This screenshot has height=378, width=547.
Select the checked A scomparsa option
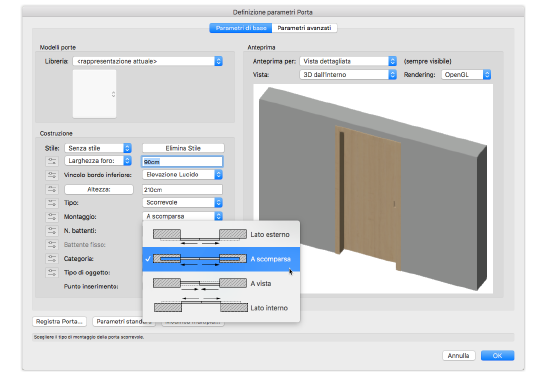coord(221,259)
